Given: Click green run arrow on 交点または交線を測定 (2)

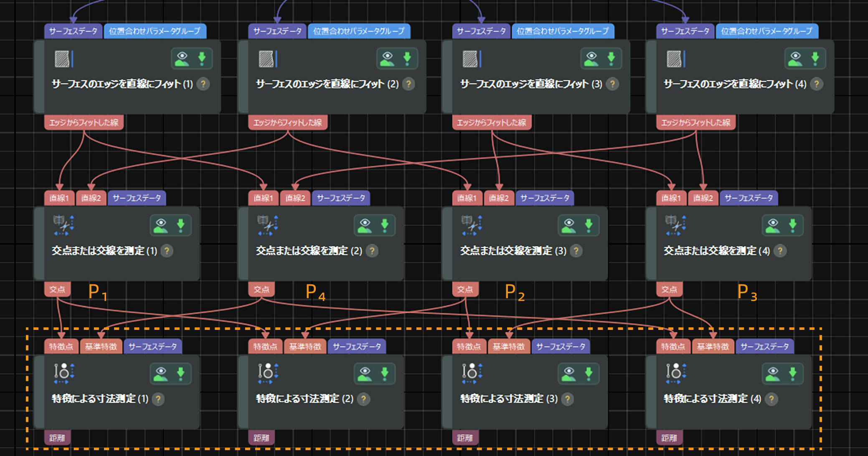Looking at the screenshot, I should [385, 225].
